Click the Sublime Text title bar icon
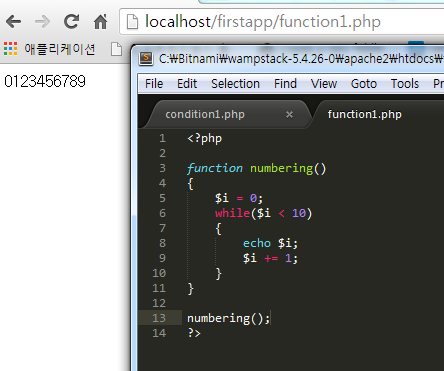The height and width of the screenshot is (371, 444). tap(146, 59)
